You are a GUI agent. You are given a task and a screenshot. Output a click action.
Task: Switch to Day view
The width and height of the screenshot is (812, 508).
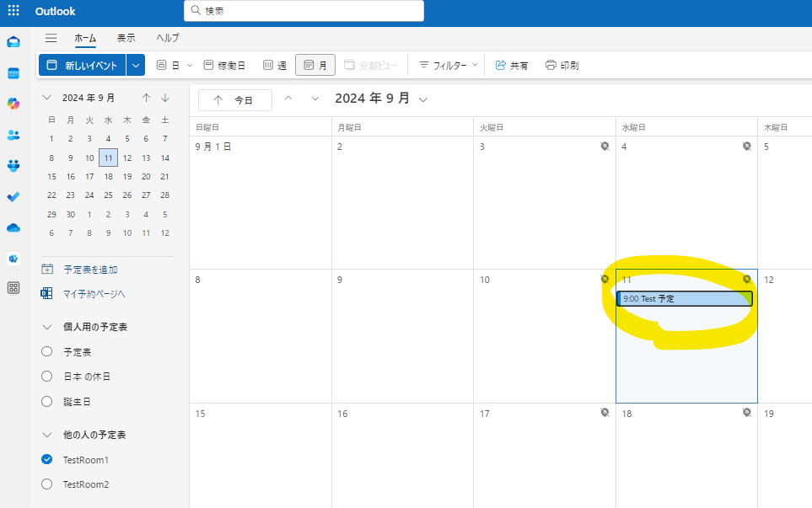click(x=168, y=65)
